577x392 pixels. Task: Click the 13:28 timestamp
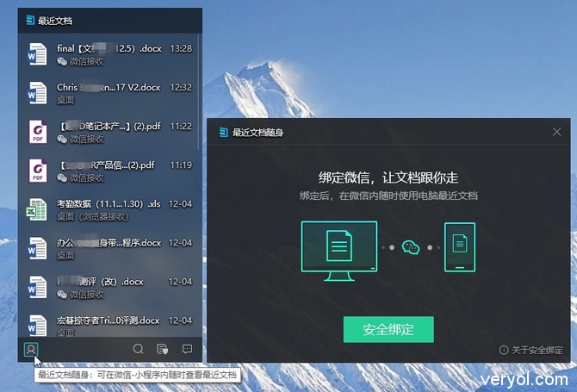pyautogui.click(x=181, y=48)
